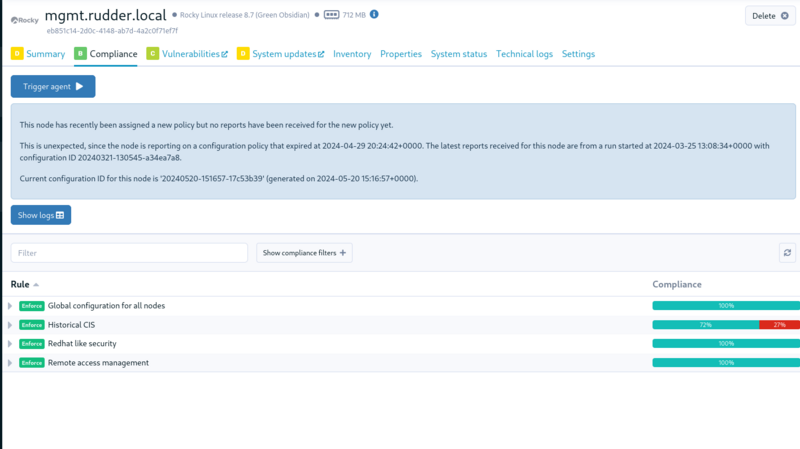The height and width of the screenshot is (449, 800).
Task: Click the C score badge beside Vulnerabilities
Action: [153, 54]
